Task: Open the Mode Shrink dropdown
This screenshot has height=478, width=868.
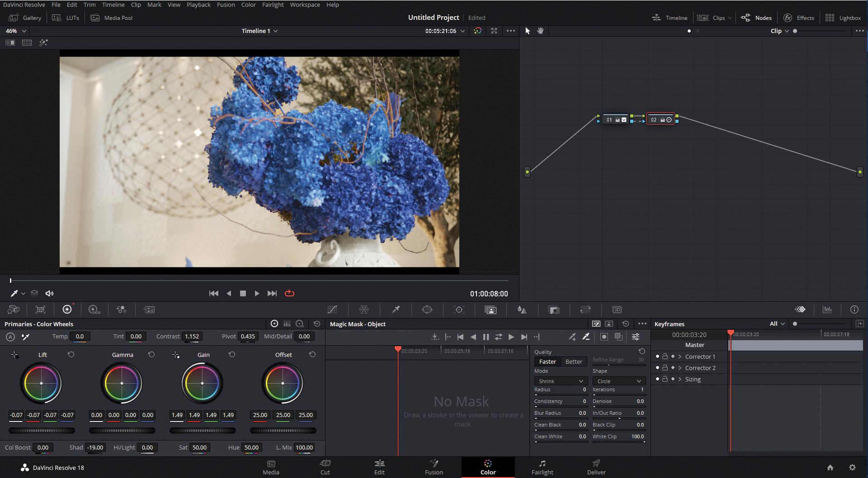Action: tap(561, 381)
